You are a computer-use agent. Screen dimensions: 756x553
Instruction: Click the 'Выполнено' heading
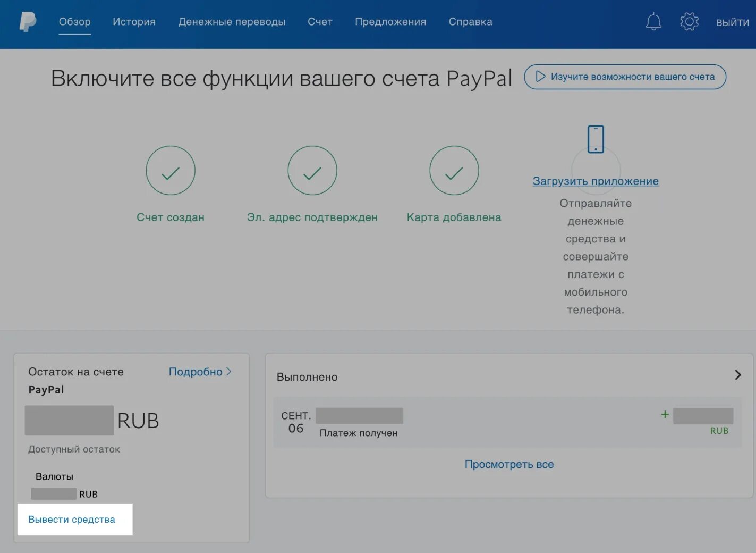coord(307,377)
